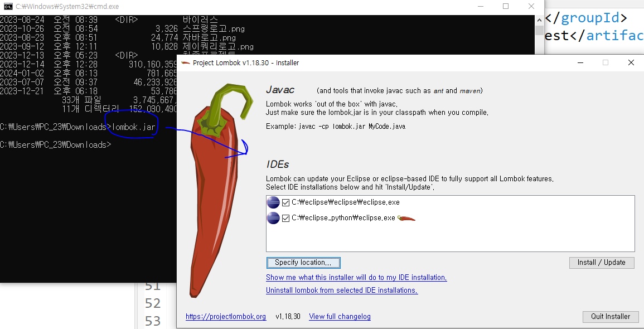The image size is (644, 329).
Task: Click the '바이러스' directory entry in cmd
Action: click(x=200, y=20)
